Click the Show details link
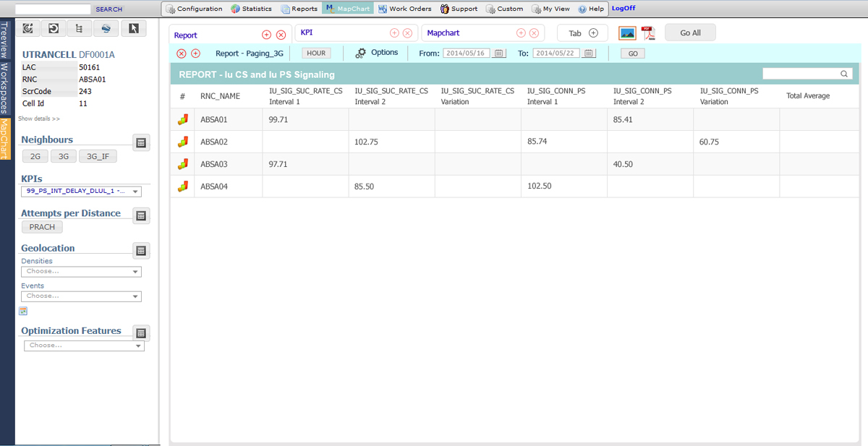The image size is (868, 446). (39, 118)
